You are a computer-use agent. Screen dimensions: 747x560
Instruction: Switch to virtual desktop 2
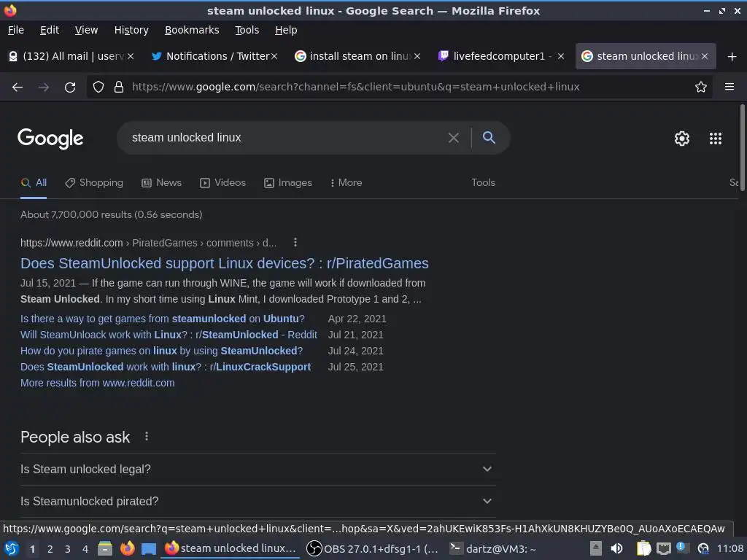[50, 549]
